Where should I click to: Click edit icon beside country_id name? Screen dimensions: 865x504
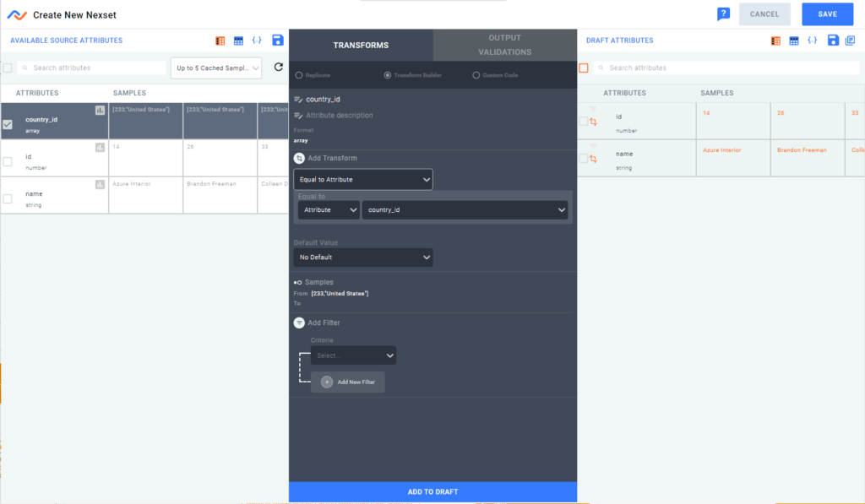[x=298, y=100]
